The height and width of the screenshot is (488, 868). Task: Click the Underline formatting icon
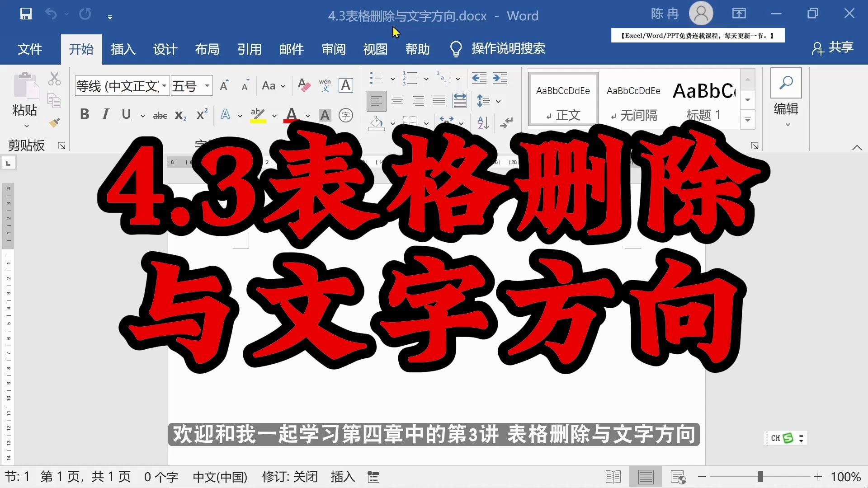tap(127, 115)
